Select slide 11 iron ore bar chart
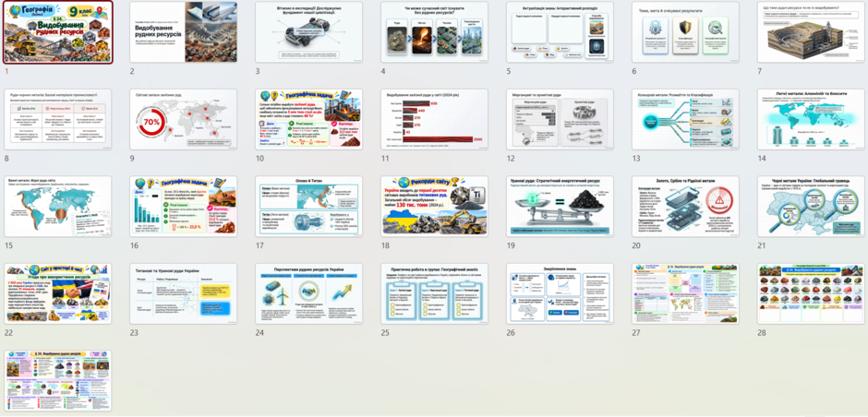 pyautogui.click(x=435, y=119)
